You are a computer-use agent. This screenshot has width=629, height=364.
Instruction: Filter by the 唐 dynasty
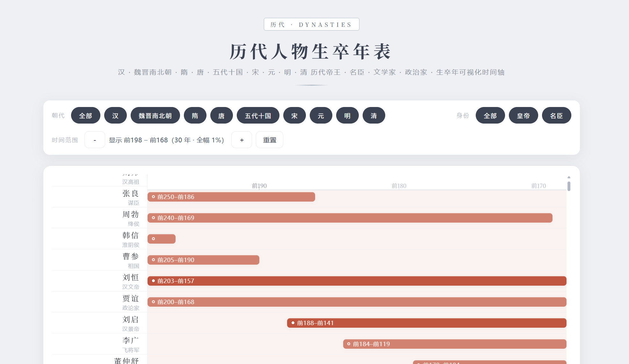pos(221,116)
